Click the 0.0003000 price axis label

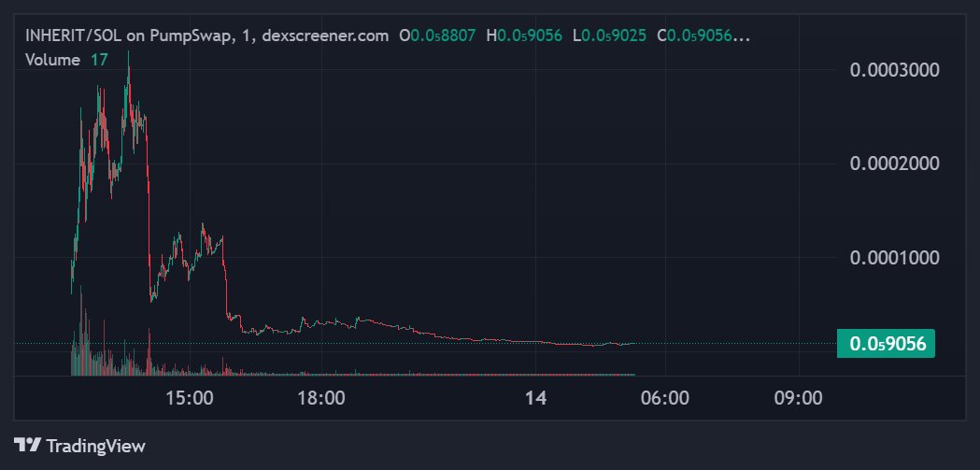pyautogui.click(x=894, y=69)
